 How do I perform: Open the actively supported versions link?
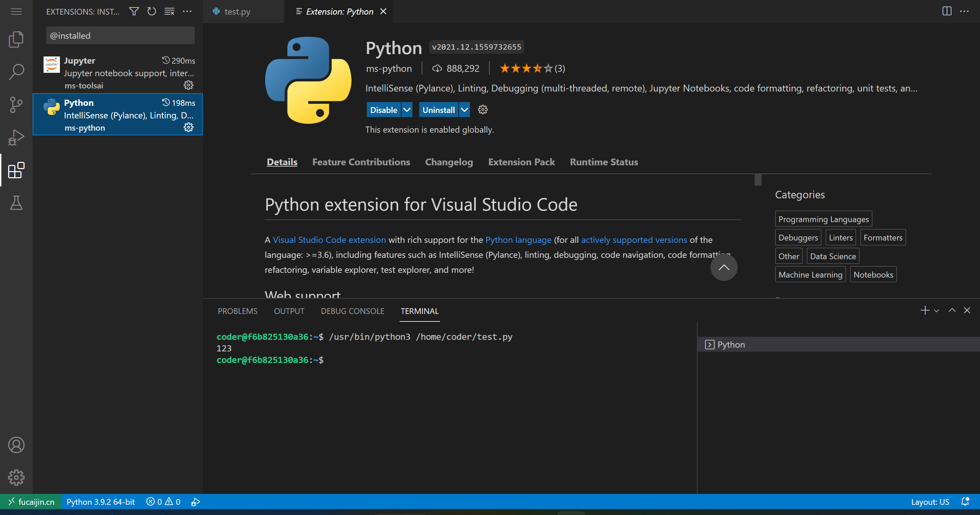pyautogui.click(x=634, y=240)
